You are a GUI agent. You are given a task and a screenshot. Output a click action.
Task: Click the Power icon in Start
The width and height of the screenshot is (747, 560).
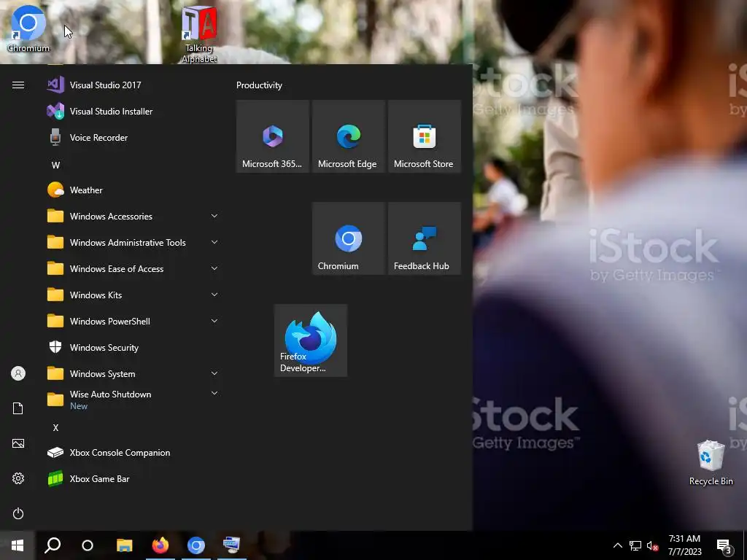[18, 514]
